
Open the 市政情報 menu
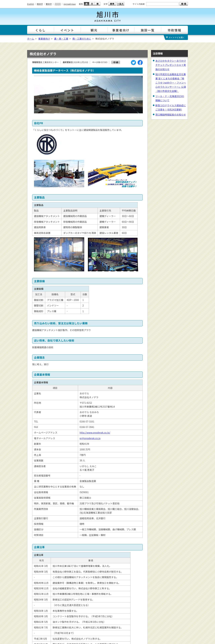pyautogui.click(x=174, y=30)
